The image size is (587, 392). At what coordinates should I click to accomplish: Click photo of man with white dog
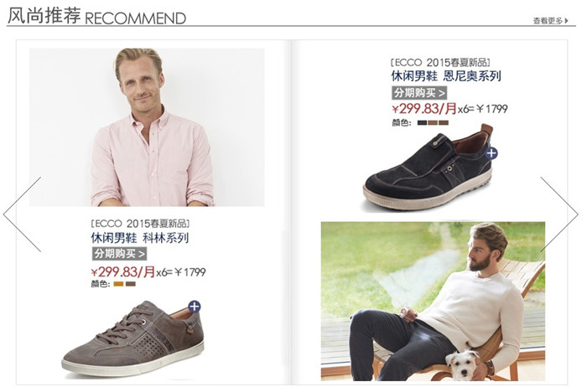coord(433,301)
